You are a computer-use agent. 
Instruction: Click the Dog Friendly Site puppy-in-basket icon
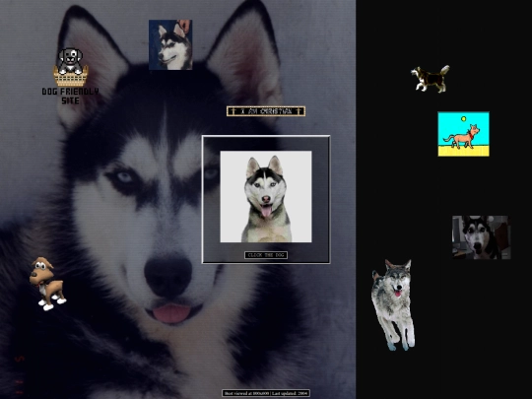tap(70, 67)
